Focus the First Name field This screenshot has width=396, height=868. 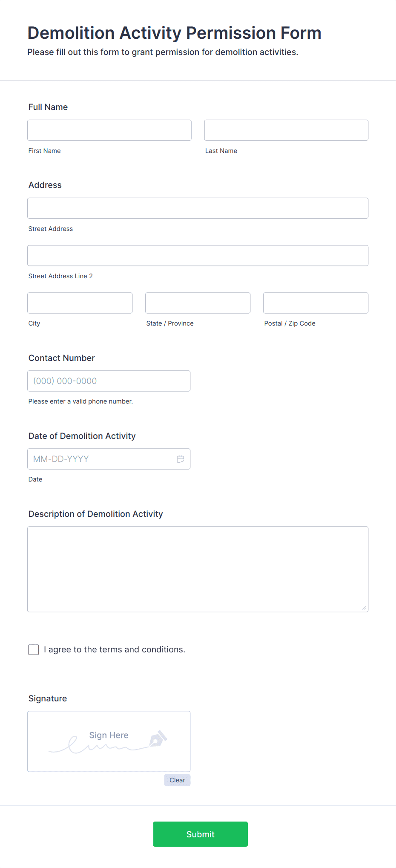[x=109, y=130]
